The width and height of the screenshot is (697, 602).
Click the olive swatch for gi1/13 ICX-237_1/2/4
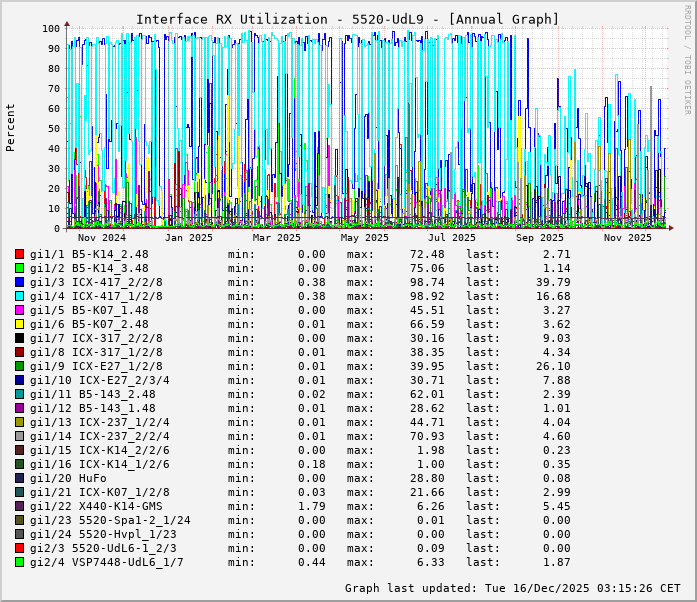pos(19,422)
